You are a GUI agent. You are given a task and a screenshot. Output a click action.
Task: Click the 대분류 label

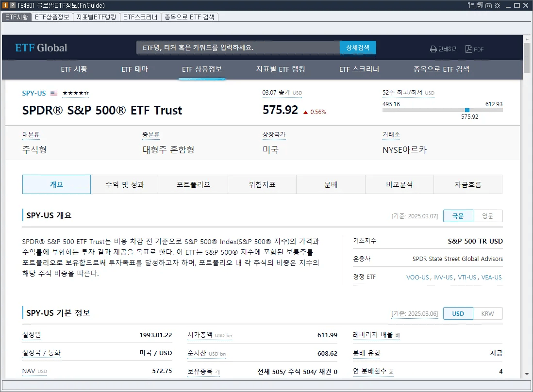pyautogui.click(x=31, y=134)
